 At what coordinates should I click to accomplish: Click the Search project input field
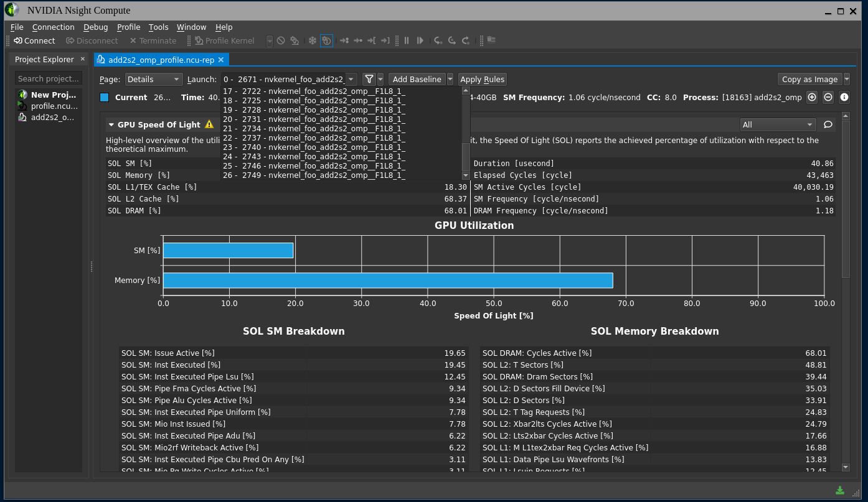click(49, 78)
